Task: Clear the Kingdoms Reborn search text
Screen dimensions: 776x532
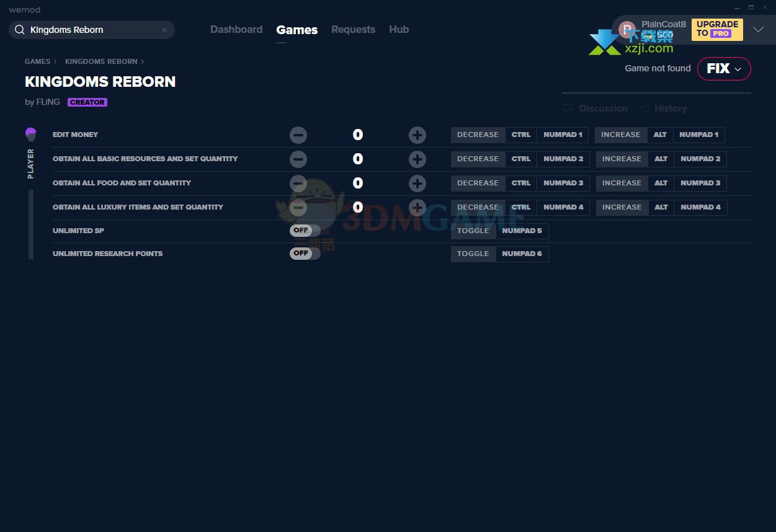Action: 164,30
